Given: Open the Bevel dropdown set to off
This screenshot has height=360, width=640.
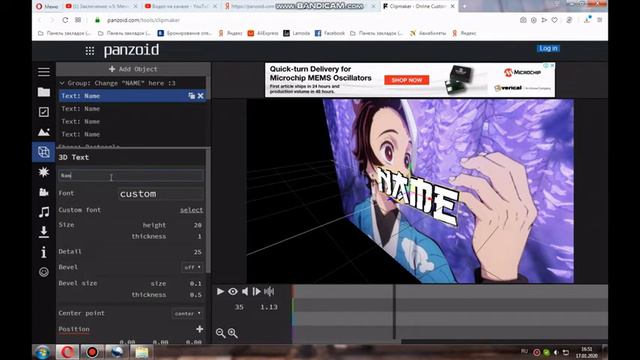Looking at the screenshot, I should pos(192,267).
